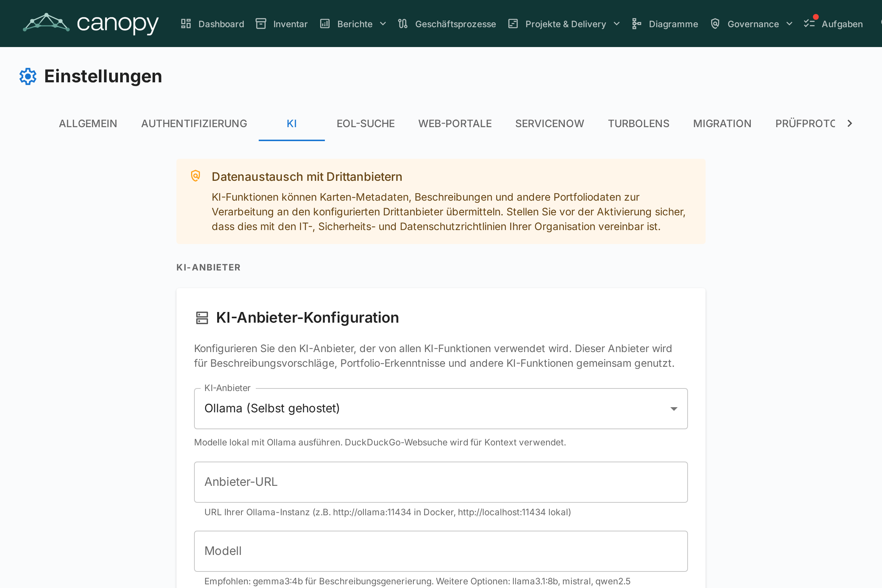Click the 'Empfohlen: gemma3:4b' helper text

click(417, 581)
